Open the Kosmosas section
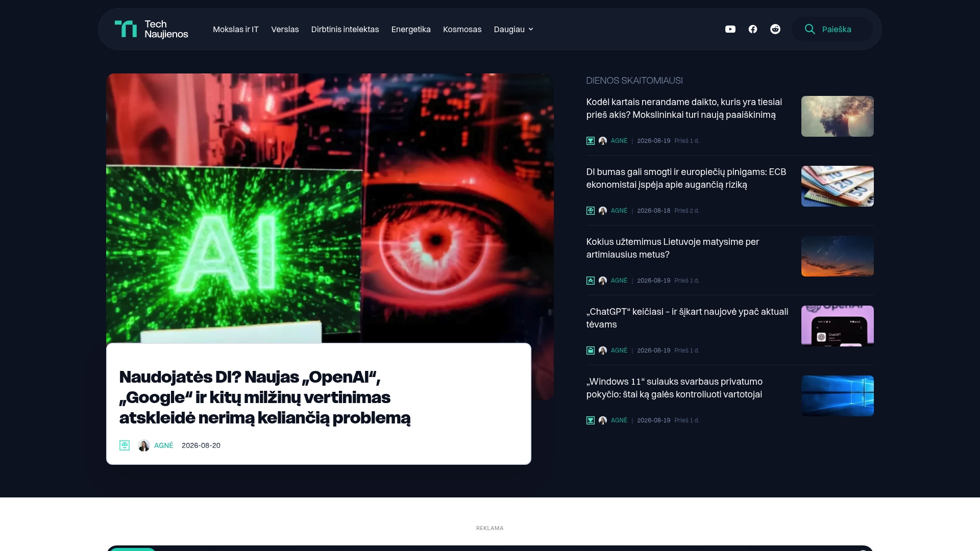 462,29
